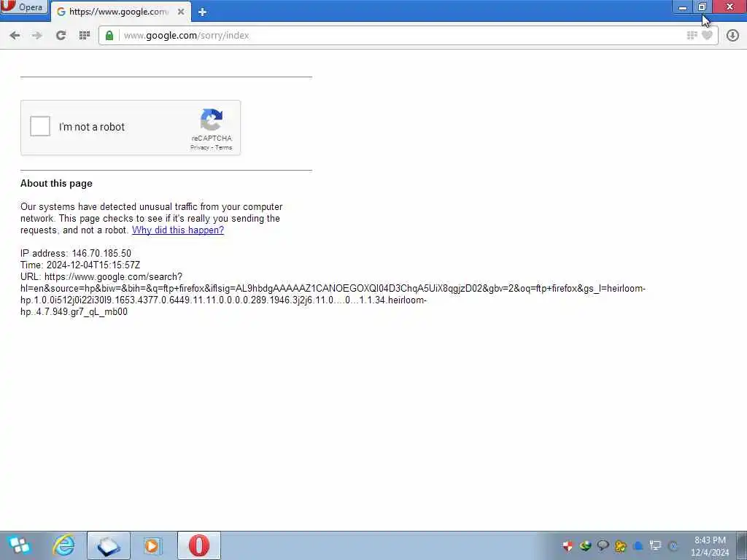Screen dimensions: 747x560
Task: Check the I'm not a robot box
Action: tap(40, 126)
